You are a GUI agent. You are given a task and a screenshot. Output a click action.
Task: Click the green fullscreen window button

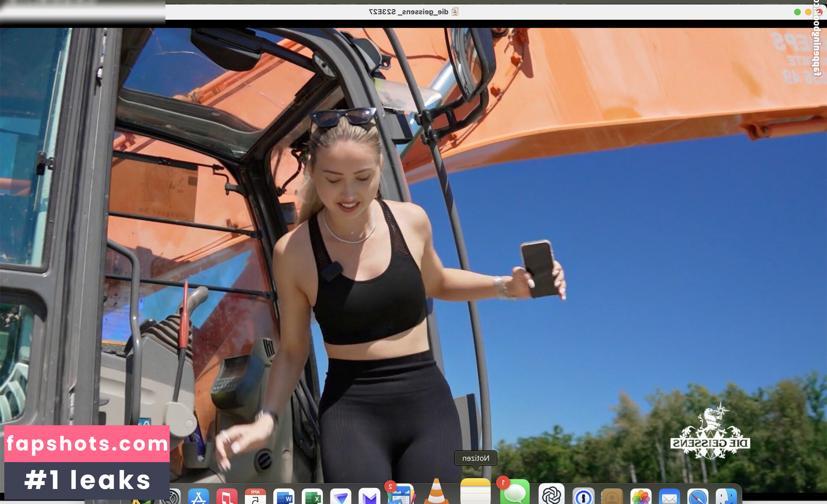[797, 12]
